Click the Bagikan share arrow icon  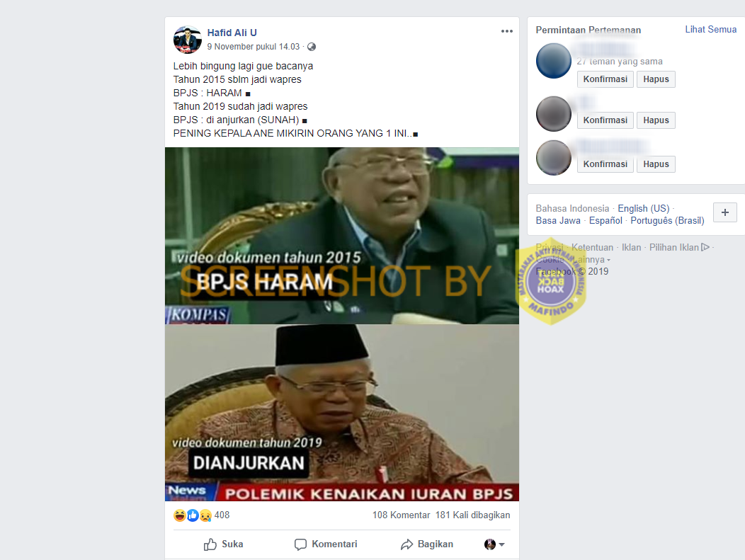click(406, 544)
